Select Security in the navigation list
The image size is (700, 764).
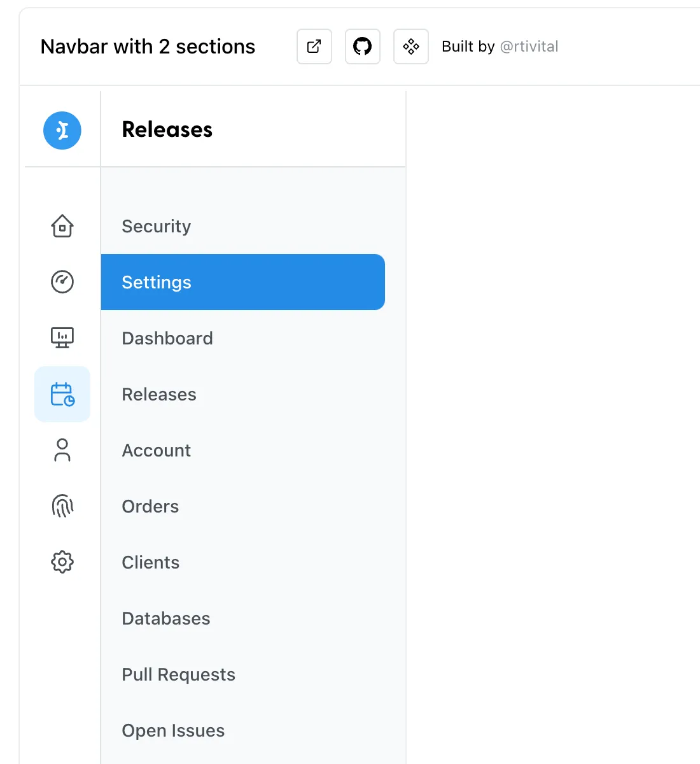[x=157, y=227]
